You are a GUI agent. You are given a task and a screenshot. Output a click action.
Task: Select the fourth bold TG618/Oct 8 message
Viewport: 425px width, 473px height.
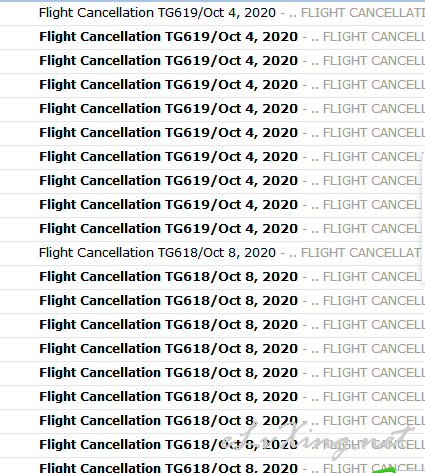pos(212,349)
